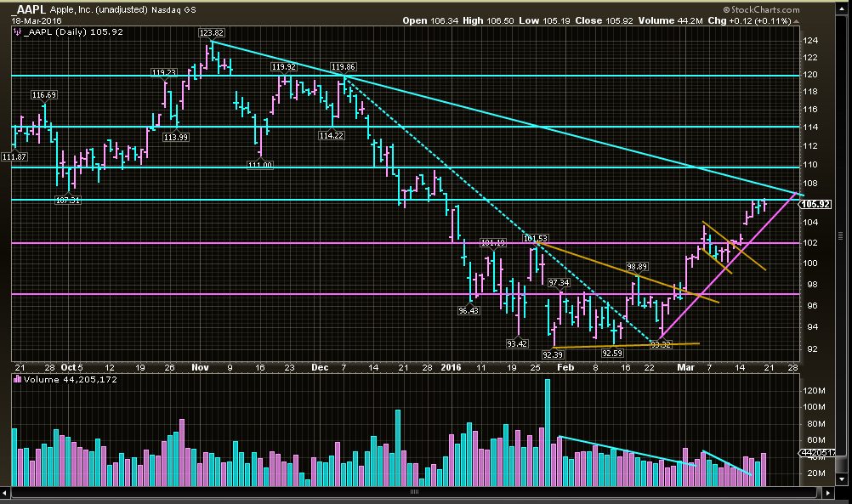Click the tallest volume bar in late January
This screenshot has width=852, height=504.
click(x=548, y=433)
